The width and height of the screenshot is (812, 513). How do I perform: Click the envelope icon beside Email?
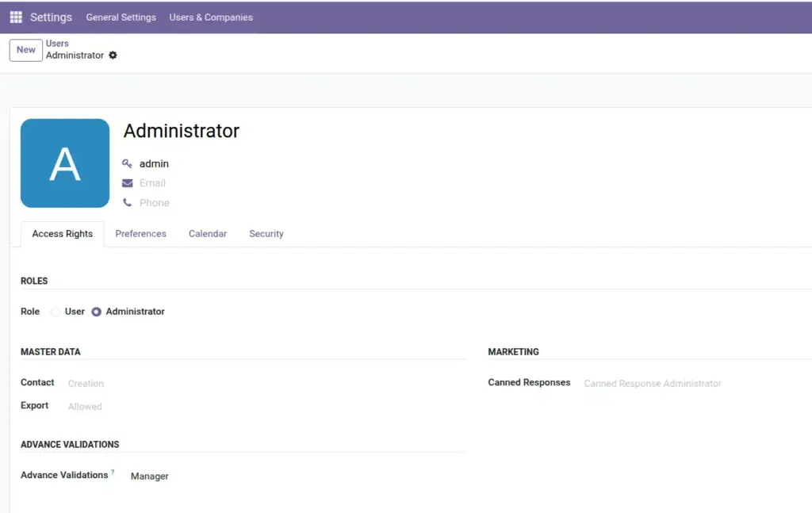pyautogui.click(x=128, y=183)
